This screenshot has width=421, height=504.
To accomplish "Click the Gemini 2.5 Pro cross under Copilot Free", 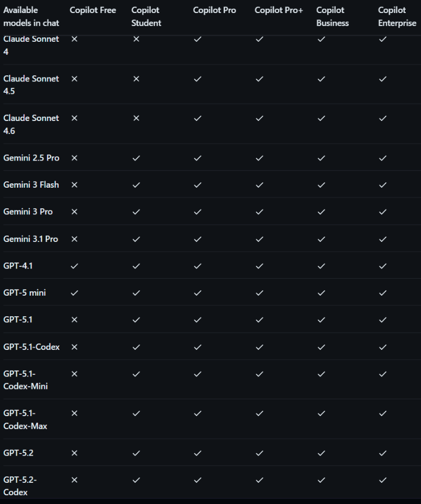I will click(74, 158).
